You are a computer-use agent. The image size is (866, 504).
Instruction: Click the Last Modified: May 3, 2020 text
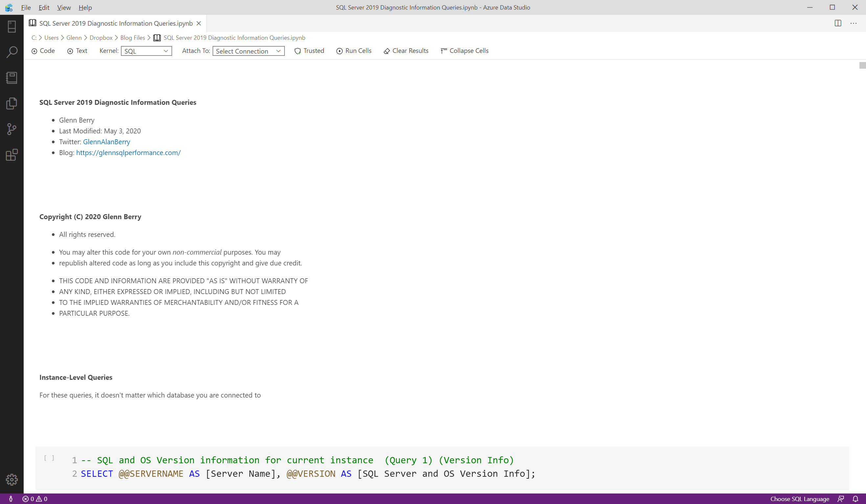(100, 131)
